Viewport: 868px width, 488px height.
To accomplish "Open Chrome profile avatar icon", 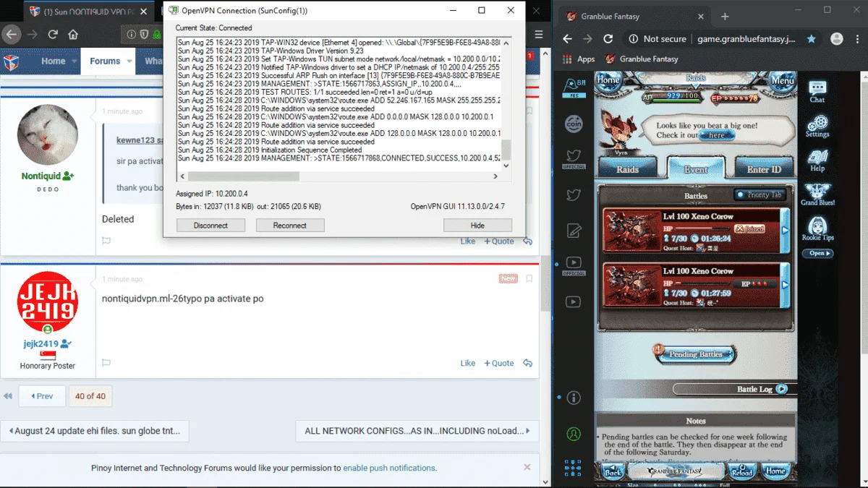I will [x=836, y=39].
